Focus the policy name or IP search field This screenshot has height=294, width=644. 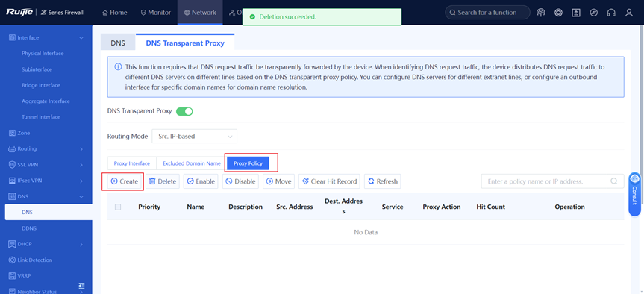[552, 181]
